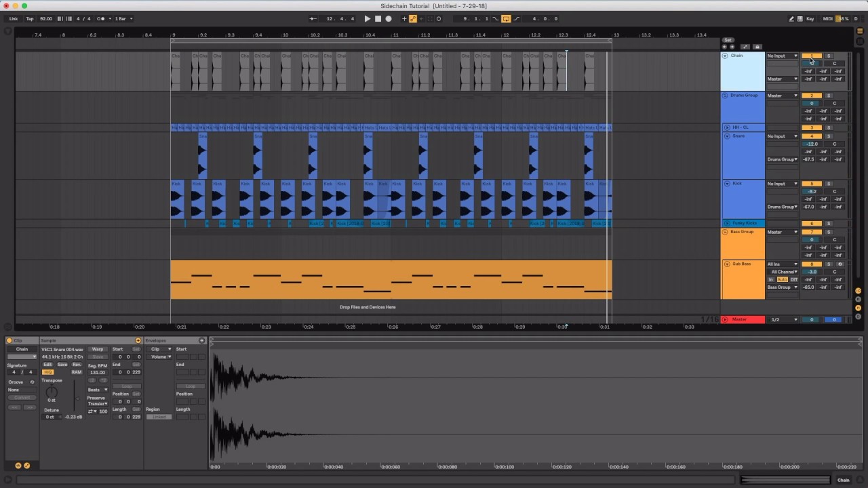
Task: Select the Snare volume value -12.0
Action: click(812, 144)
